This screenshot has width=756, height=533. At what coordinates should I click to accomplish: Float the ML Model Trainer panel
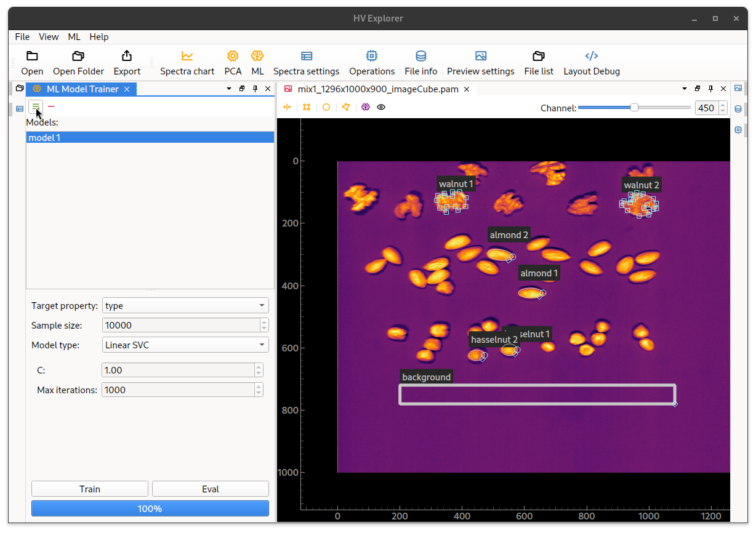coord(242,89)
